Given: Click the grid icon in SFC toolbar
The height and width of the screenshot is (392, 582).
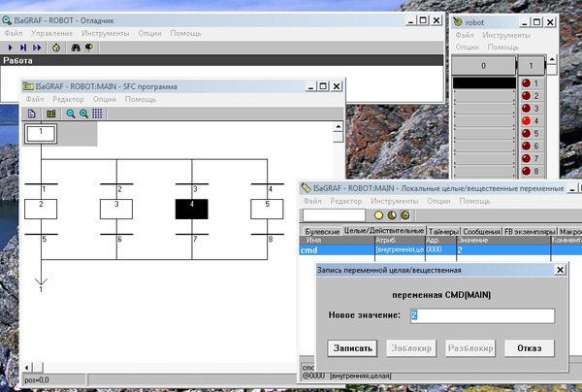Looking at the screenshot, I should click(98, 114).
